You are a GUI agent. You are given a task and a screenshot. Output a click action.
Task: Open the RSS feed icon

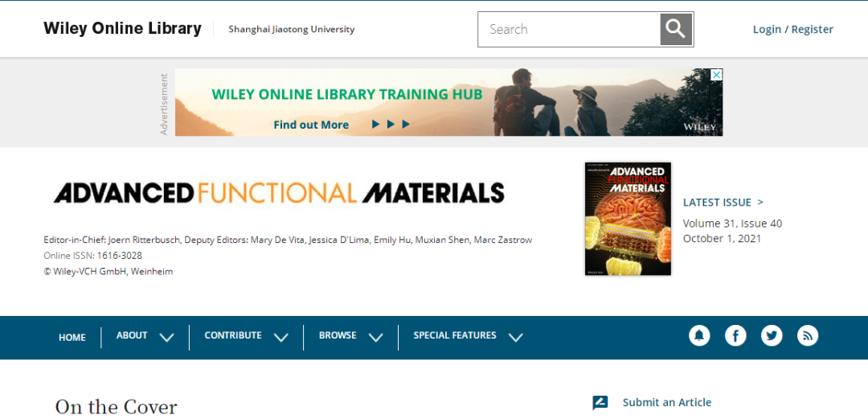tap(807, 335)
